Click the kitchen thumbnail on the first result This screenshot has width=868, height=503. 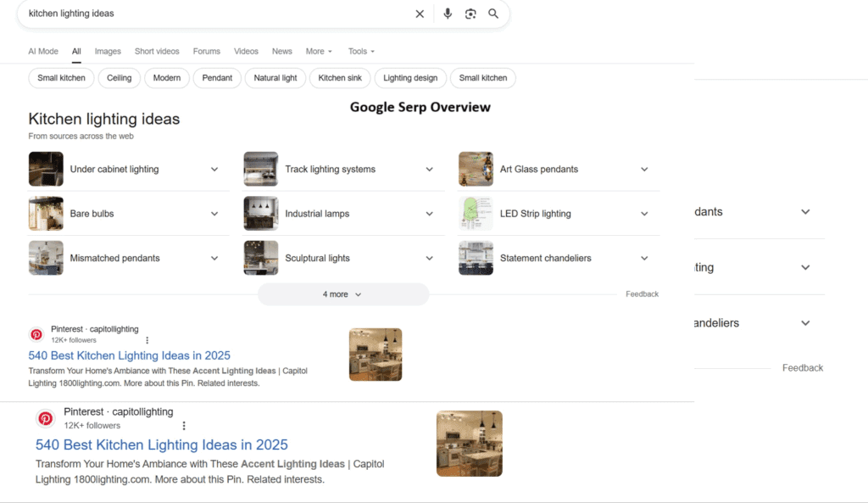click(375, 354)
